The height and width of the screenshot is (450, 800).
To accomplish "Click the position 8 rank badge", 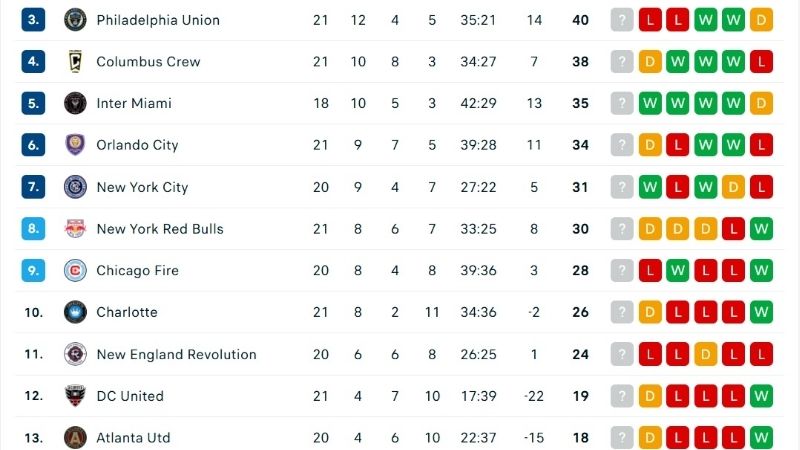I will tap(33, 229).
